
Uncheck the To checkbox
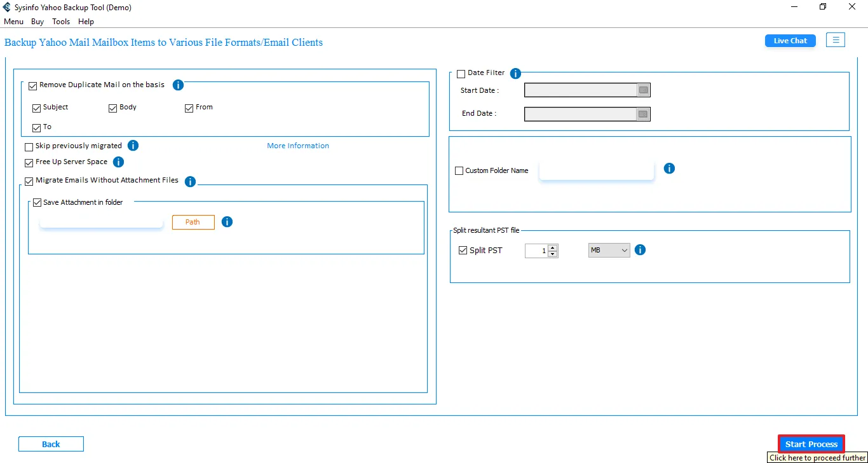coord(36,128)
